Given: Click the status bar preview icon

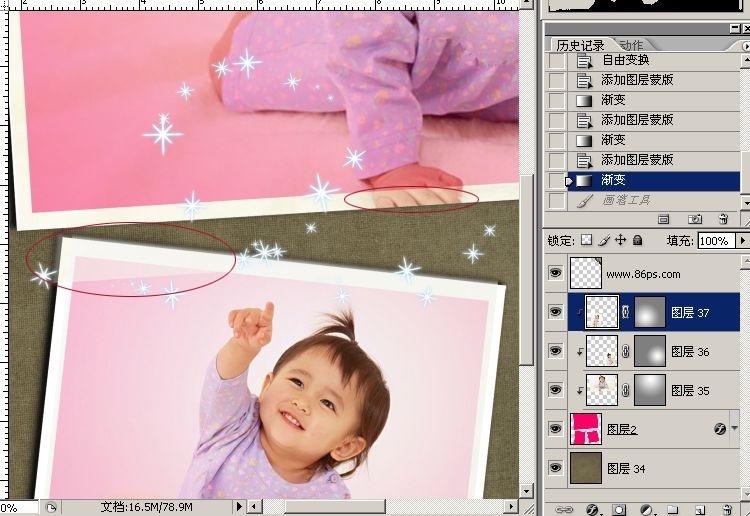Looking at the screenshot, I should [51, 507].
